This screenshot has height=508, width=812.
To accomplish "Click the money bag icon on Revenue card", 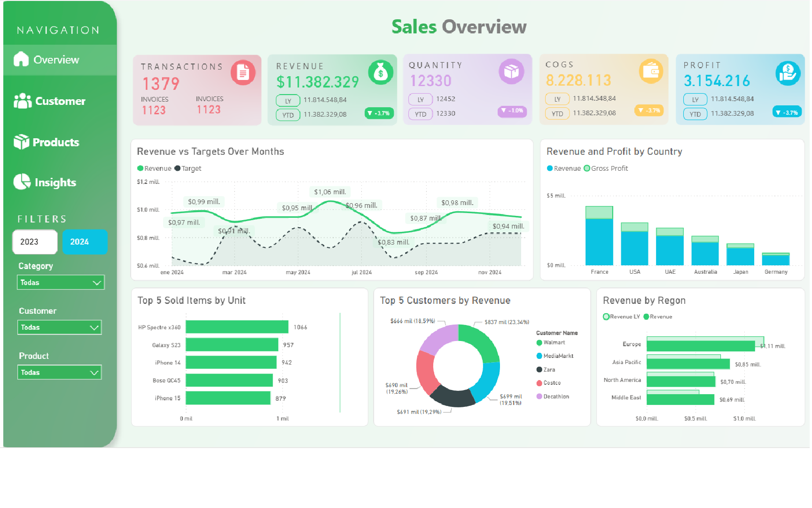I will pyautogui.click(x=381, y=72).
